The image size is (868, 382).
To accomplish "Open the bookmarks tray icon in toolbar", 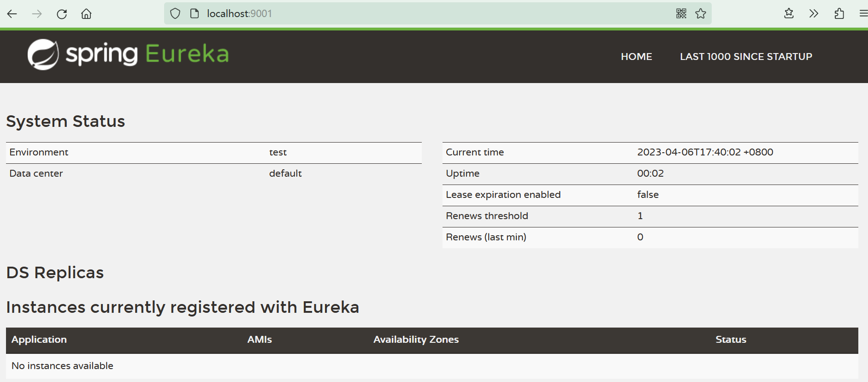I will click(x=789, y=14).
